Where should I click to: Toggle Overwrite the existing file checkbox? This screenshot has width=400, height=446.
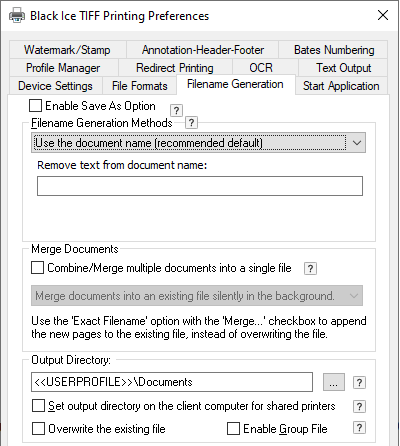pos(38,429)
